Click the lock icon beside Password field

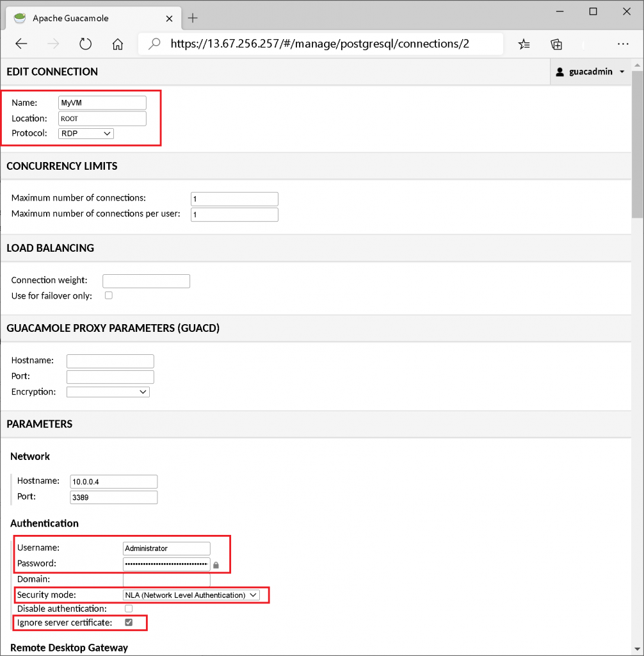point(216,565)
